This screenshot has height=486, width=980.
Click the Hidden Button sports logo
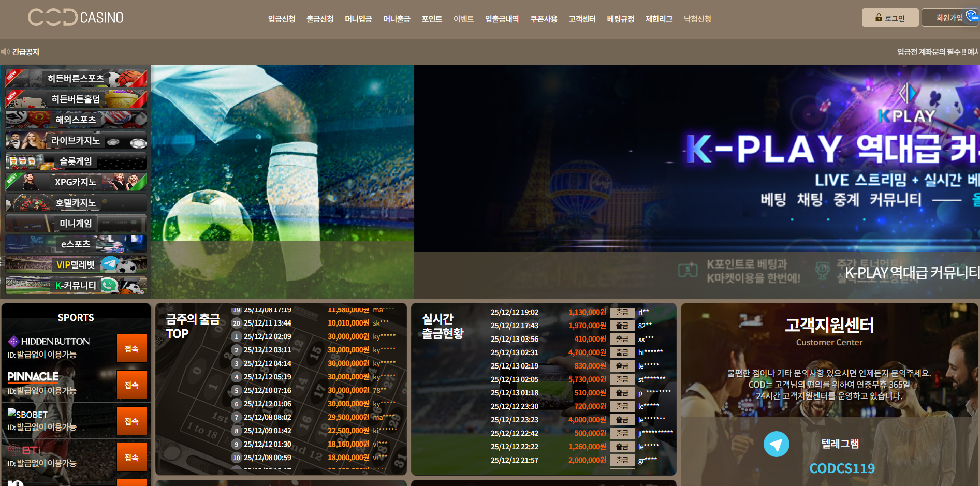point(49,342)
